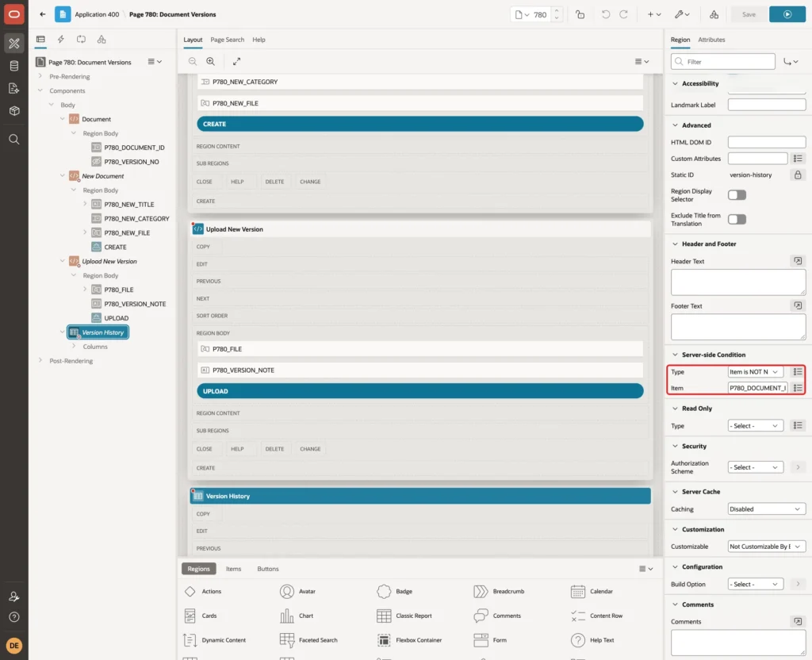Open the Administration user icon in sidebar

[x=14, y=597]
